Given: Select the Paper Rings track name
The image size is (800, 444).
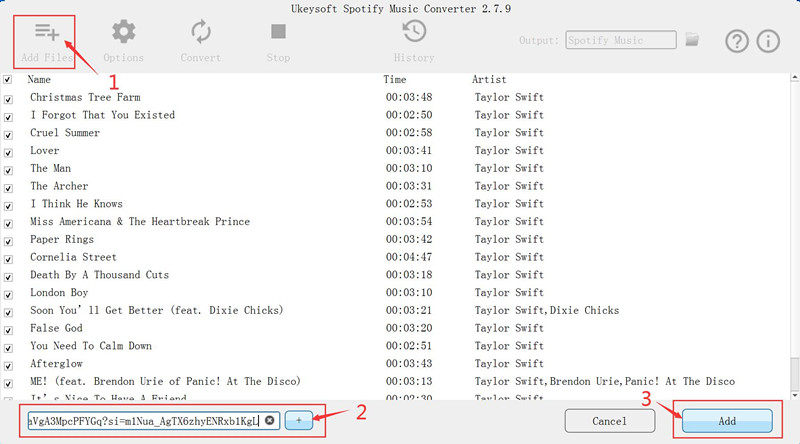Looking at the screenshot, I should point(62,239).
